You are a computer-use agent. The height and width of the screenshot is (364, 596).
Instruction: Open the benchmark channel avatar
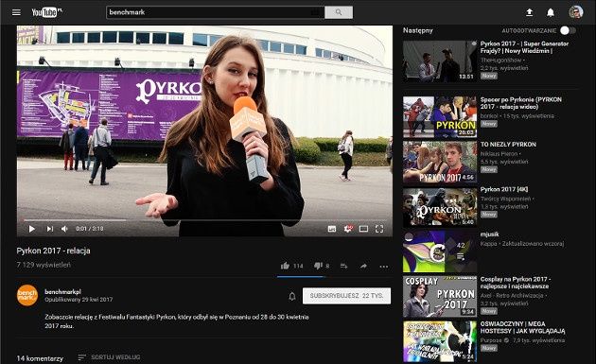[x=27, y=295]
